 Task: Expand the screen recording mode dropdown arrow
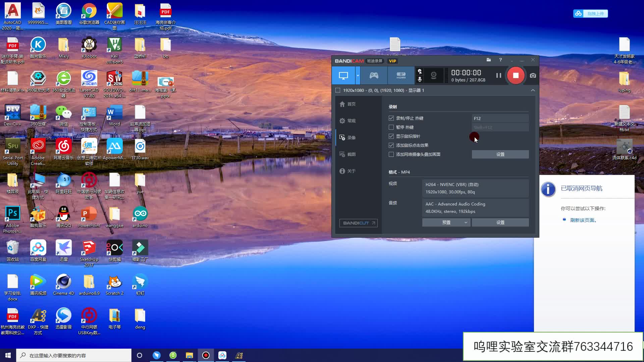coord(358,75)
